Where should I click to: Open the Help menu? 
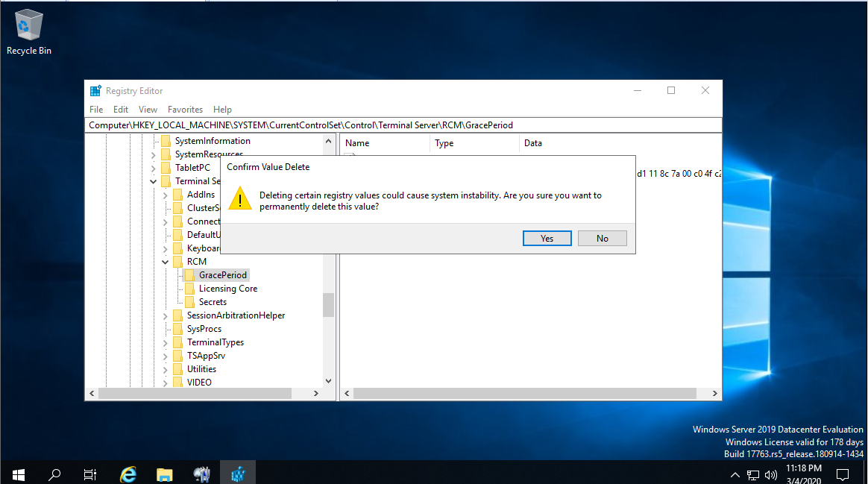[222, 110]
